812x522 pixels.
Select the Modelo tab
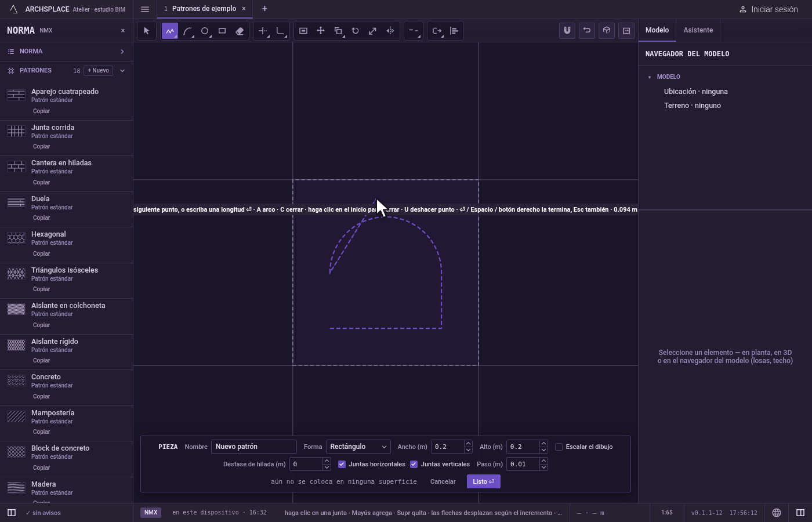coord(657,30)
